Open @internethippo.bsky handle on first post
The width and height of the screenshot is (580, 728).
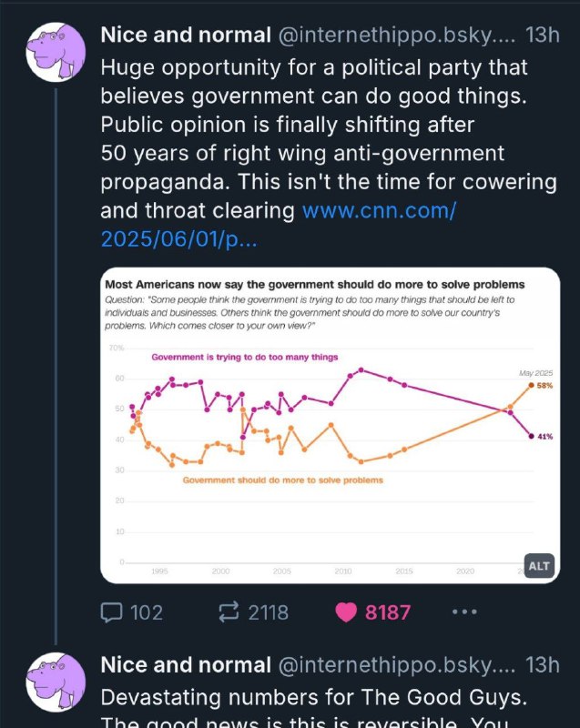coord(397,35)
